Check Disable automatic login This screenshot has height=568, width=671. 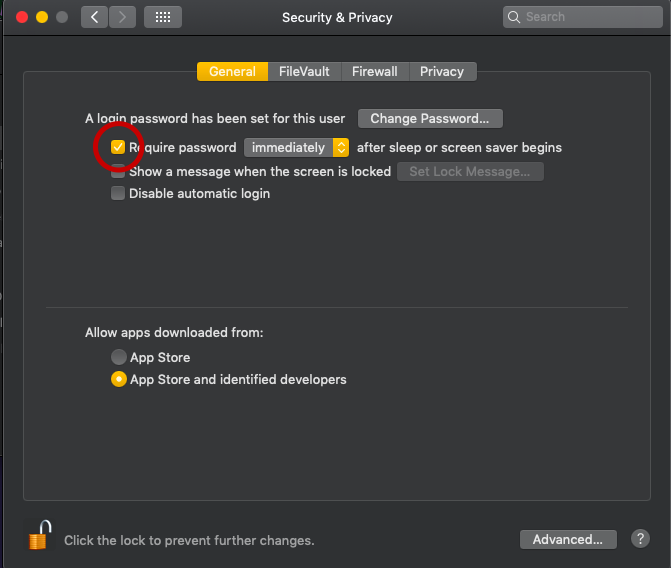[x=119, y=194]
